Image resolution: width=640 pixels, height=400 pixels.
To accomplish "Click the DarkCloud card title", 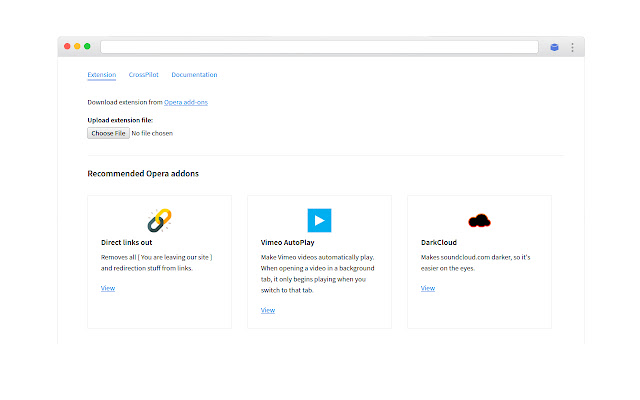I will pos(439,242).
